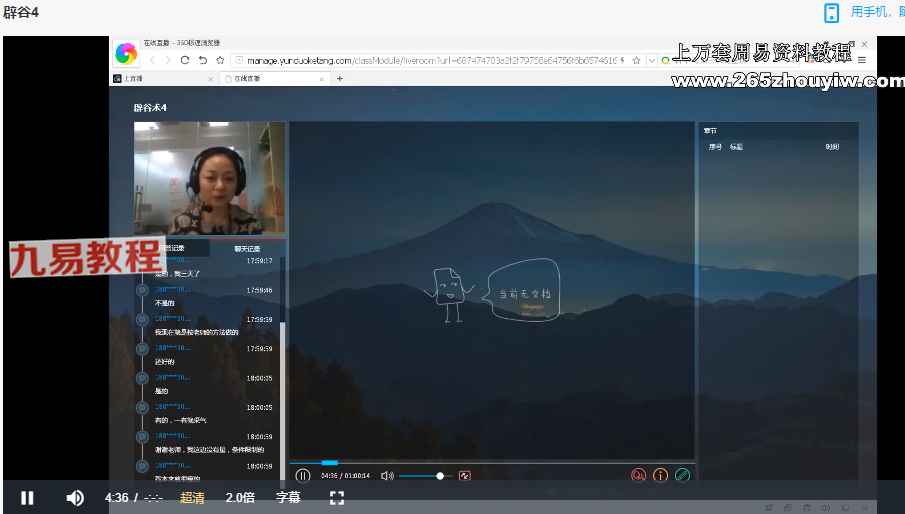
Task: Click the teacher webcam thumbnail
Action: 210,178
